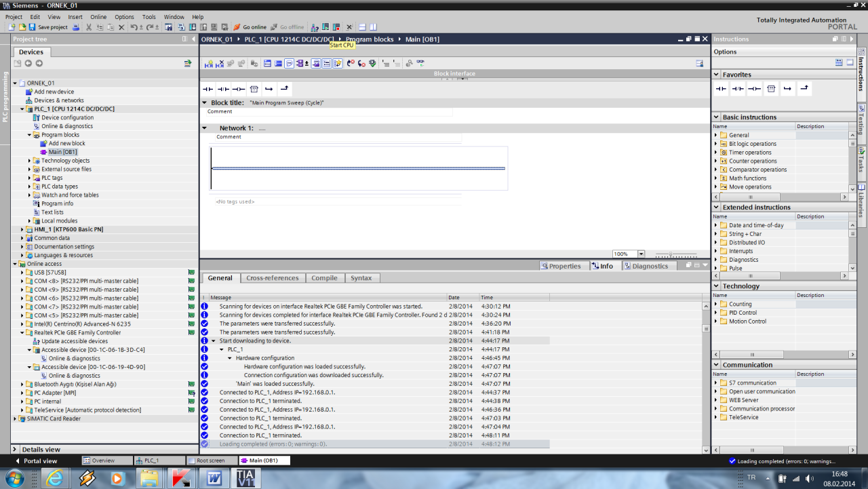The width and height of the screenshot is (868, 489).
Task: Click the Open branch icon in the editor favorites
Action: tap(269, 89)
